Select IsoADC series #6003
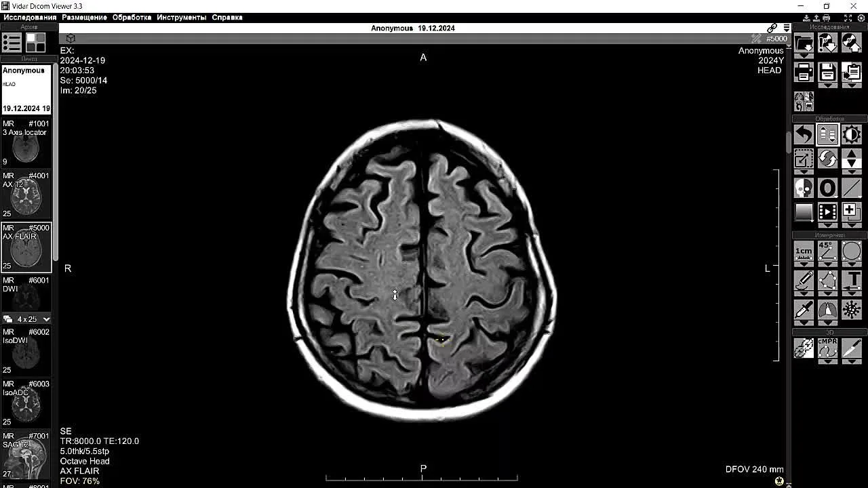Screen dimensions: 868x488 point(26,403)
